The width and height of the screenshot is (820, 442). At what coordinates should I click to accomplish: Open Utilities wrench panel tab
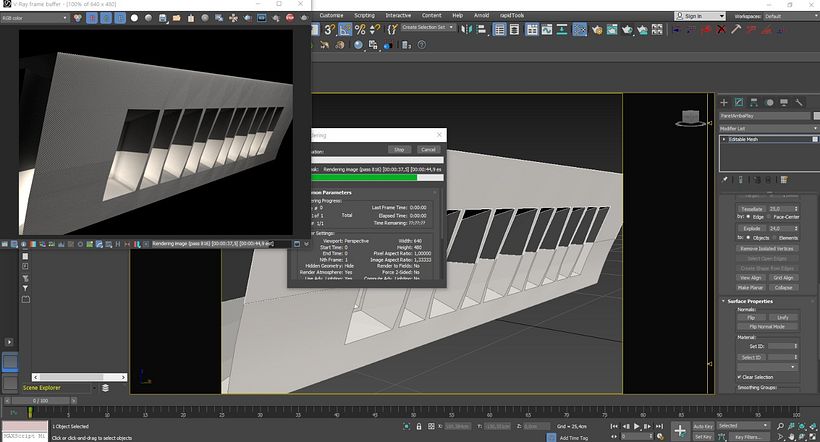coord(799,103)
